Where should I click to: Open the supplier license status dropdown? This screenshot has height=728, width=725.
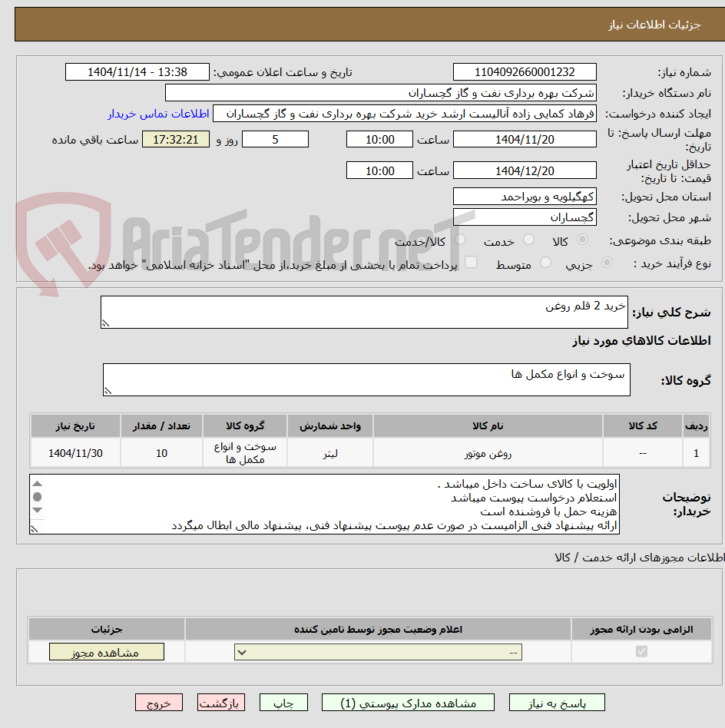378,652
